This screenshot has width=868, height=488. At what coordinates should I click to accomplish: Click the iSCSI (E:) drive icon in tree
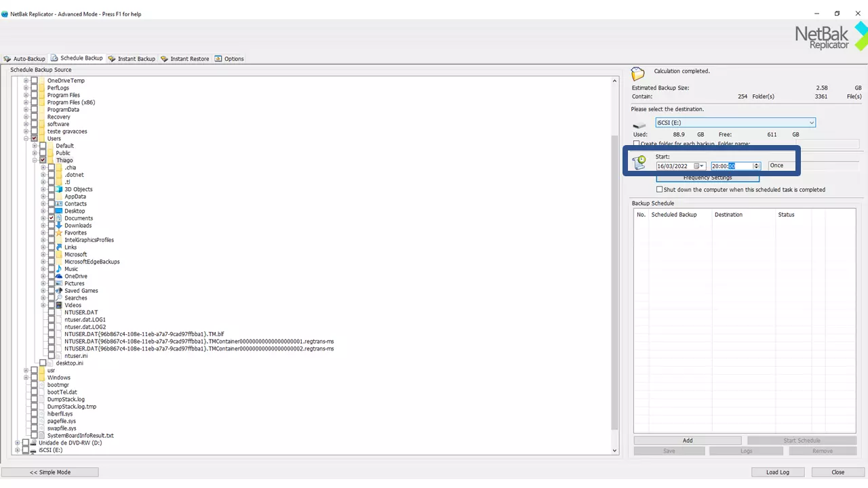coord(33,450)
